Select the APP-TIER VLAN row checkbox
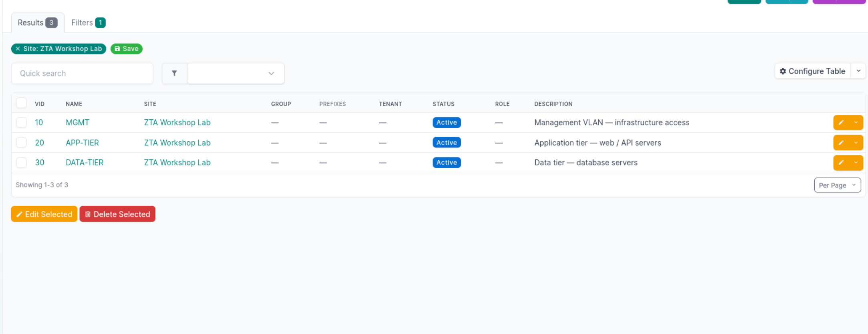 point(21,143)
